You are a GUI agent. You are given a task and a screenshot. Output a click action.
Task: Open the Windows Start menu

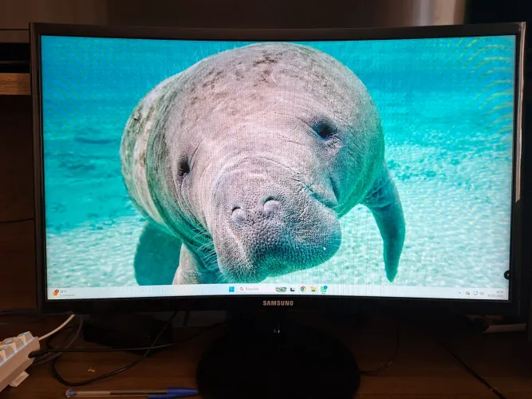pos(232,289)
